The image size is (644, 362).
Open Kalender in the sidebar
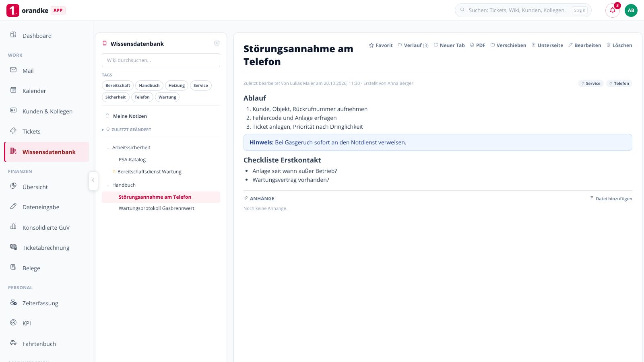pos(46,91)
